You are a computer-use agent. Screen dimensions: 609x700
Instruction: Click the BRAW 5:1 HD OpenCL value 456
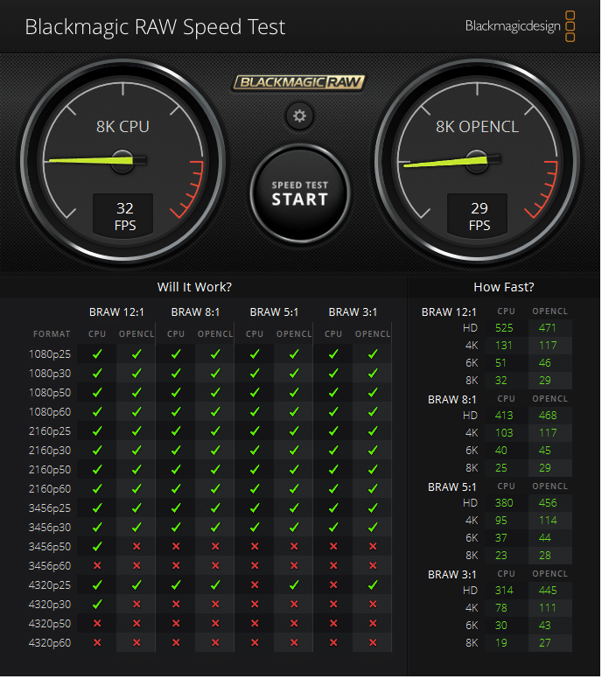coord(548,503)
